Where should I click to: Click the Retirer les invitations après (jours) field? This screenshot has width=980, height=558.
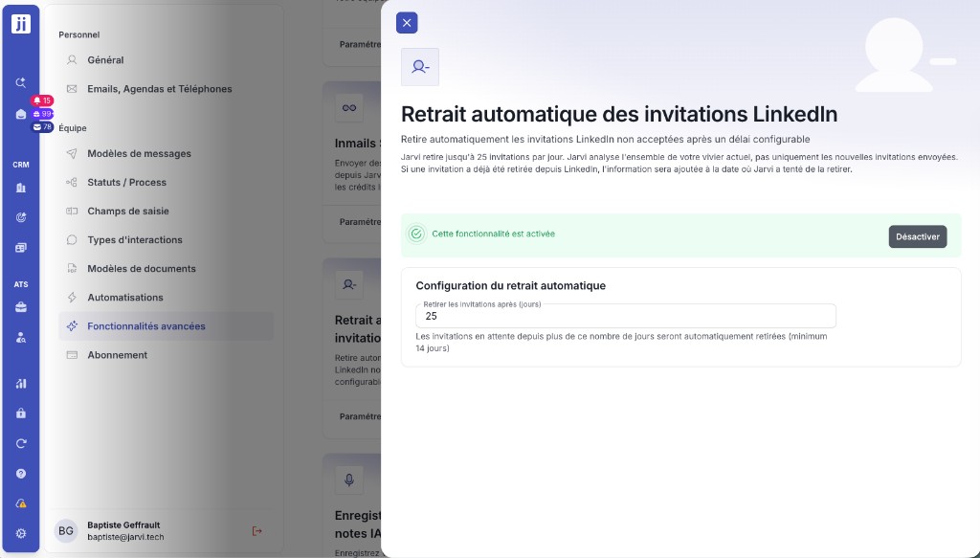626,316
